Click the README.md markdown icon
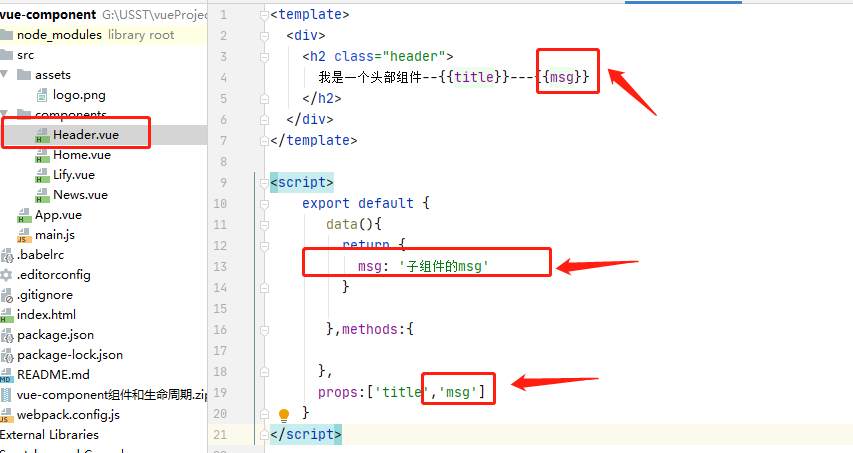The width and height of the screenshot is (853, 453). 7,375
